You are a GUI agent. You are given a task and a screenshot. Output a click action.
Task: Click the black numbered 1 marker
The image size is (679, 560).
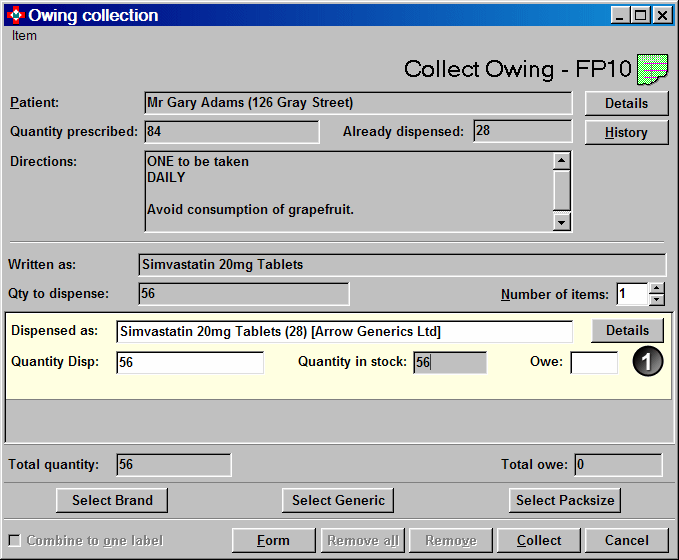click(x=647, y=362)
